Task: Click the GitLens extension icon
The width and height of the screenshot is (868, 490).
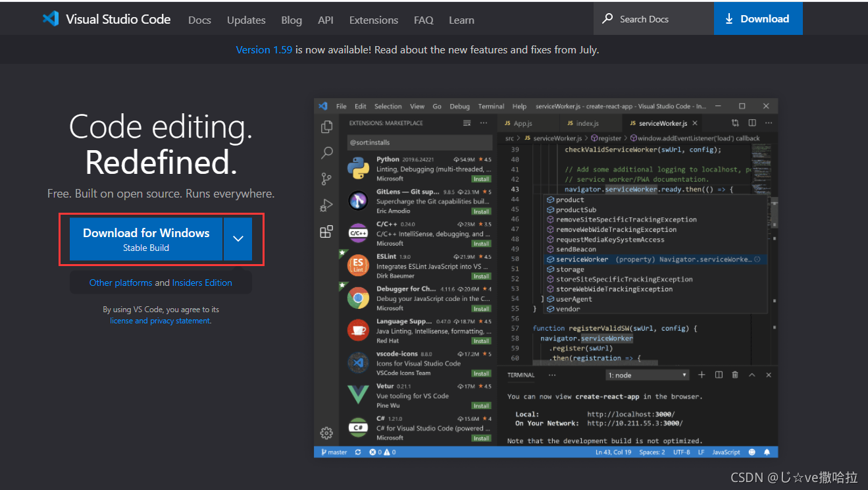Action: pos(358,200)
